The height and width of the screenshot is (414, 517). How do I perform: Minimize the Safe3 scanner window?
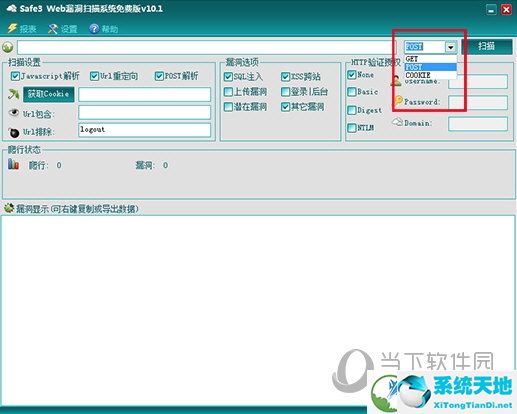(491, 10)
